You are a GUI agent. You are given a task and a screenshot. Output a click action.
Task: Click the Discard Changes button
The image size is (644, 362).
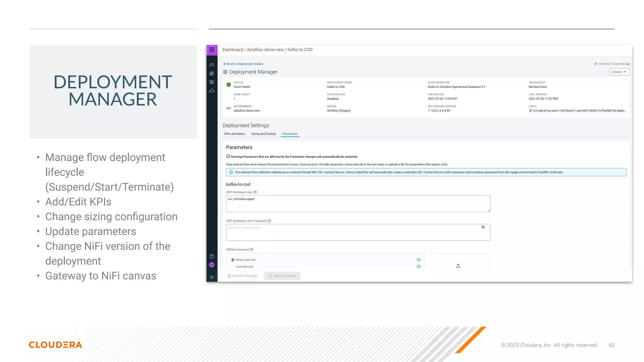(243, 276)
